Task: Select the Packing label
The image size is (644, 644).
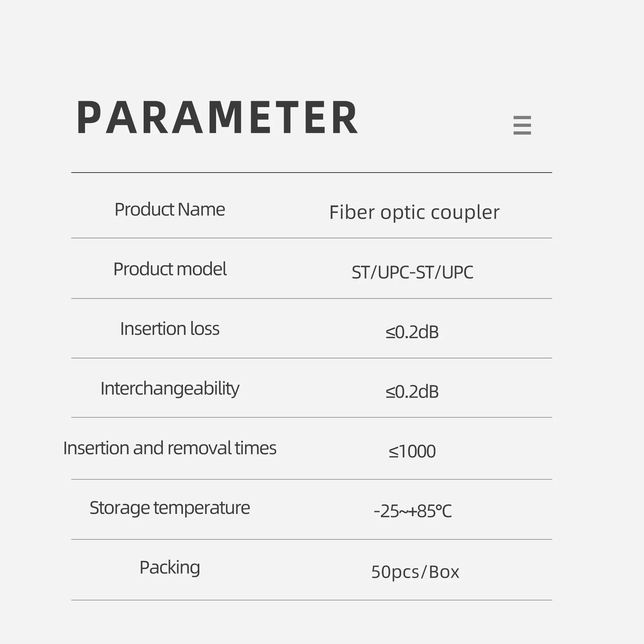Action: click(170, 567)
